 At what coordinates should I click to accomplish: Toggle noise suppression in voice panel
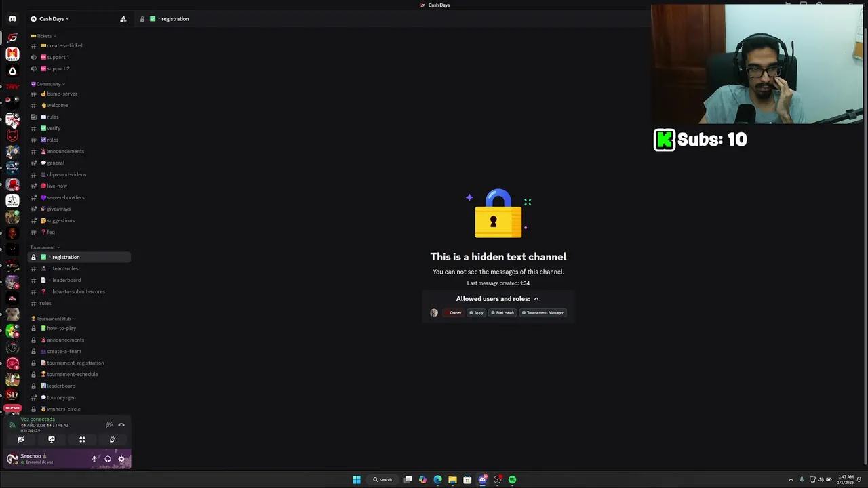coord(108,425)
